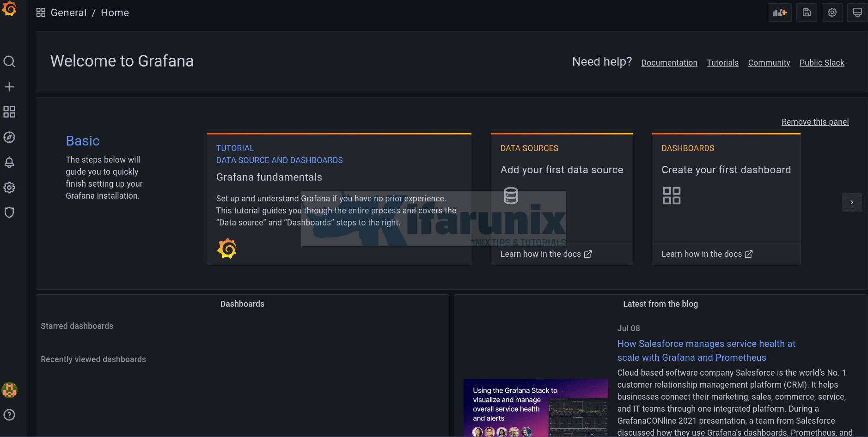Open the Server Admin shield icon
Viewport: 868px width, 437px height.
9,212
